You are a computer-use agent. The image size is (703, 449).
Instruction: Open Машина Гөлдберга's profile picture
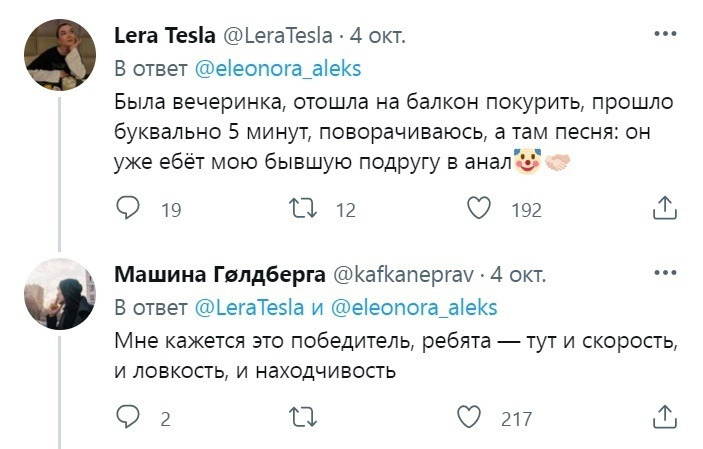click(x=60, y=292)
